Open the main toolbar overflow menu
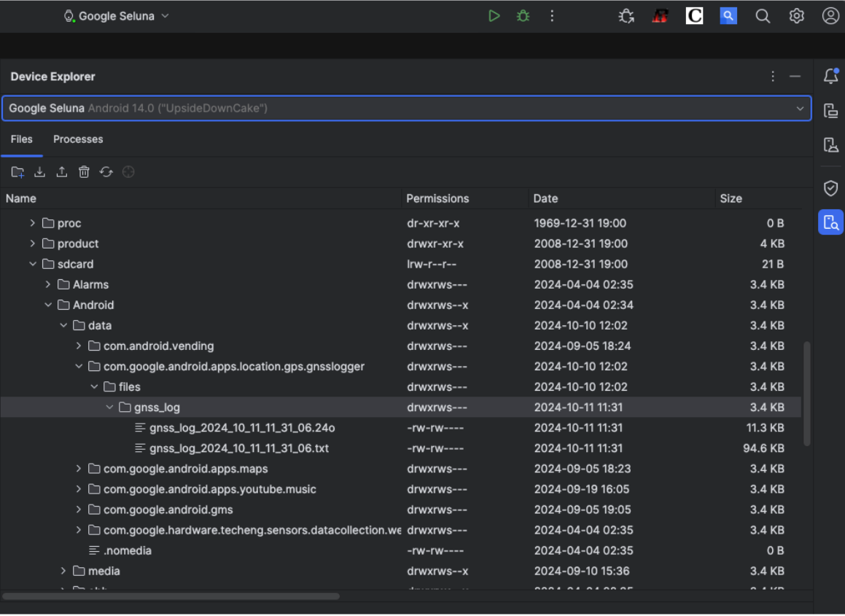This screenshot has width=845, height=616. point(552,15)
